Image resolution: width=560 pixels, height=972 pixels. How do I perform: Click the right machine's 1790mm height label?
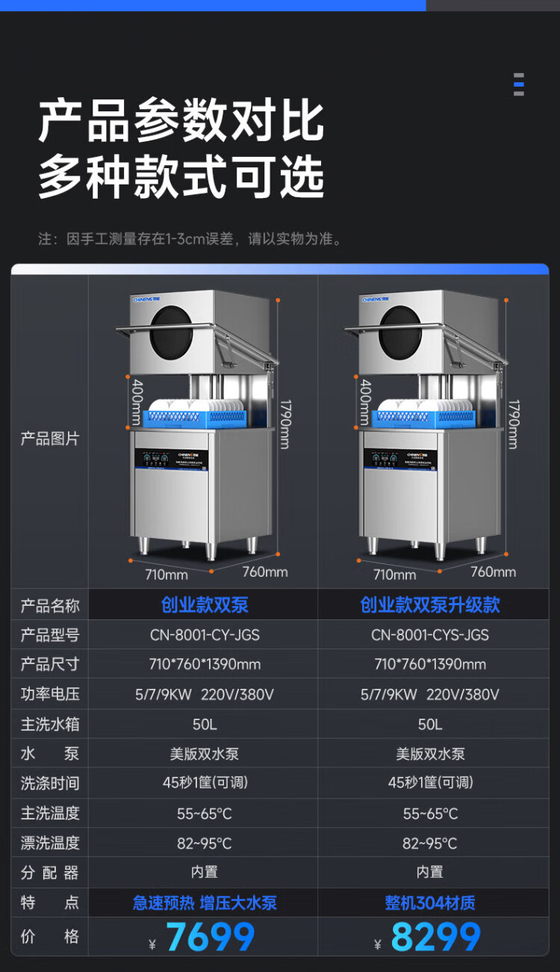[513, 424]
